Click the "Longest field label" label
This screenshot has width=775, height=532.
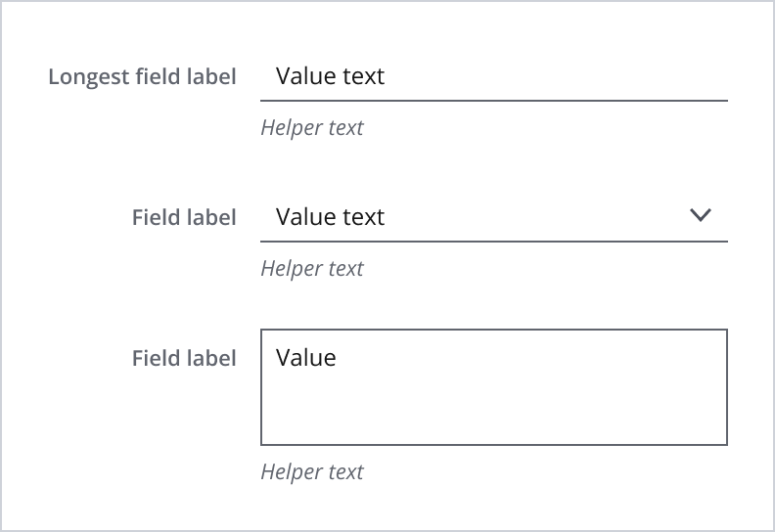click(x=142, y=76)
